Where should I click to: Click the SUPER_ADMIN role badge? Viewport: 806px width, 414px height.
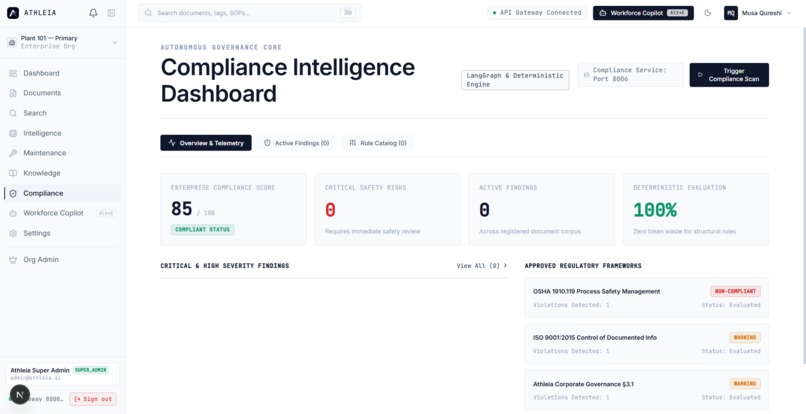pos(90,370)
